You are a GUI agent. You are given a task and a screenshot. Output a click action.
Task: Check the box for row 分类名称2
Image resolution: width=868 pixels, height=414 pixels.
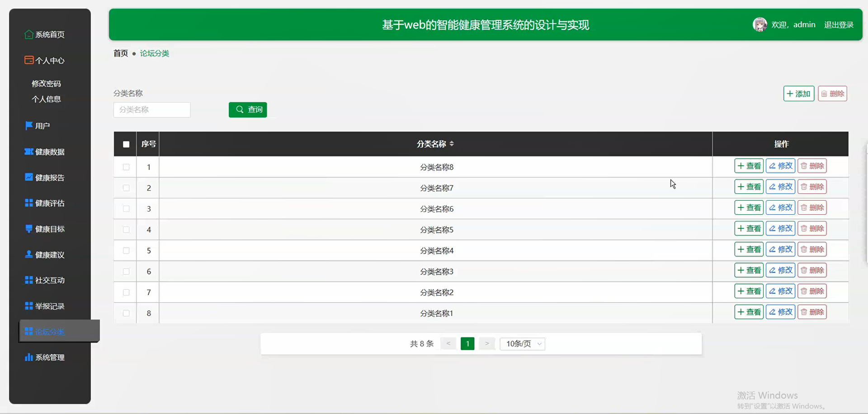click(x=126, y=292)
